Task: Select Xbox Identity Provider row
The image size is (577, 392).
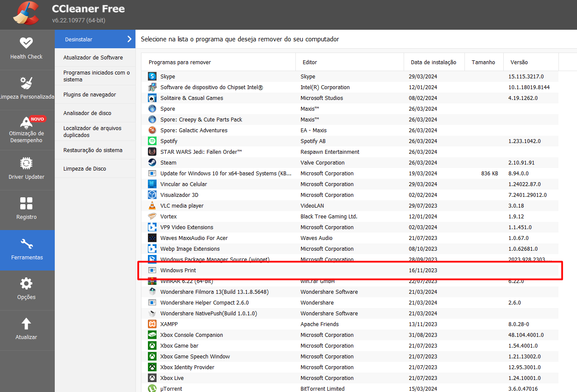Action: pos(350,367)
